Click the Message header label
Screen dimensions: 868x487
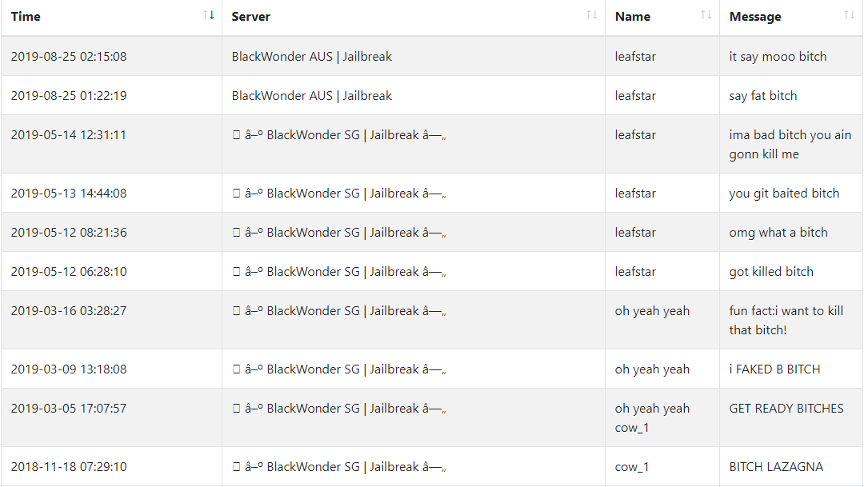(x=755, y=17)
